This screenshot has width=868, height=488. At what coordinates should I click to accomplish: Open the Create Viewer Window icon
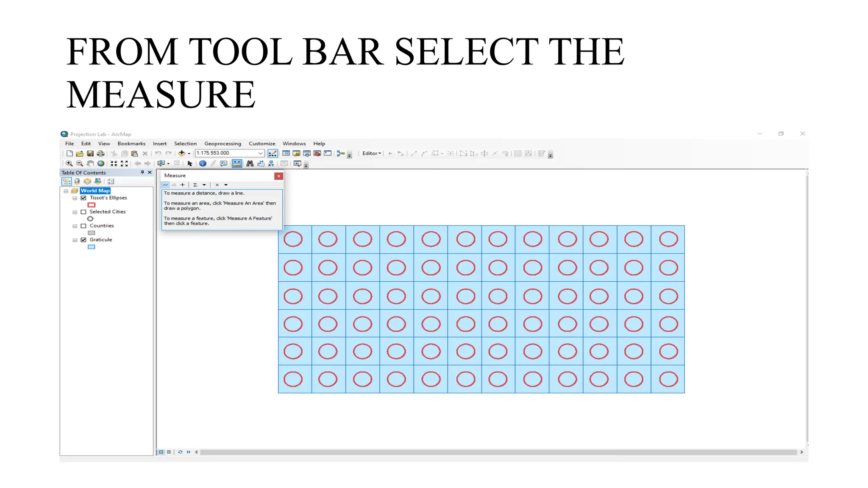(297, 164)
